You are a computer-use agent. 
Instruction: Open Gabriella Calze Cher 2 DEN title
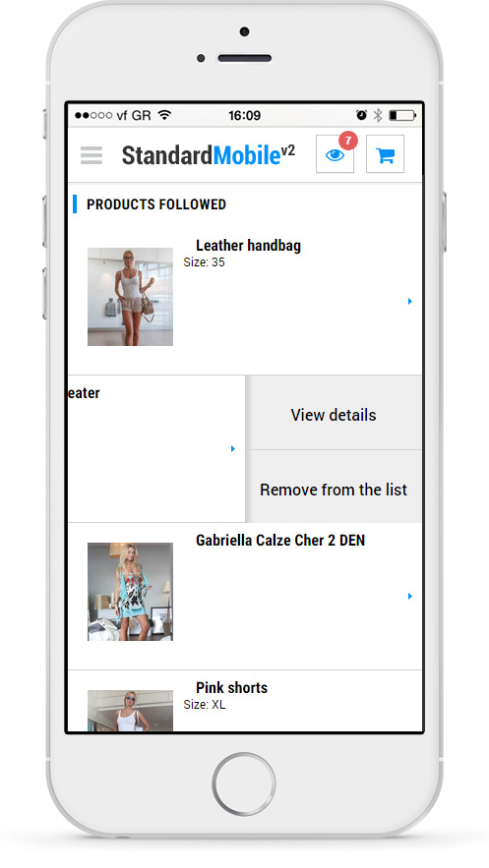(280, 541)
